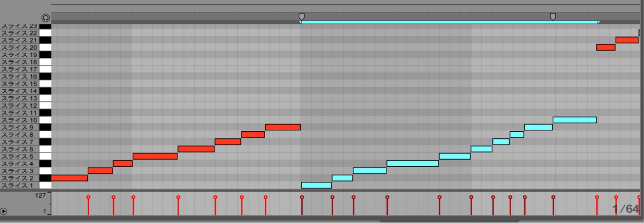Select the long red note on スライス 5
This screenshot has width=644, height=223.
(155, 156)
